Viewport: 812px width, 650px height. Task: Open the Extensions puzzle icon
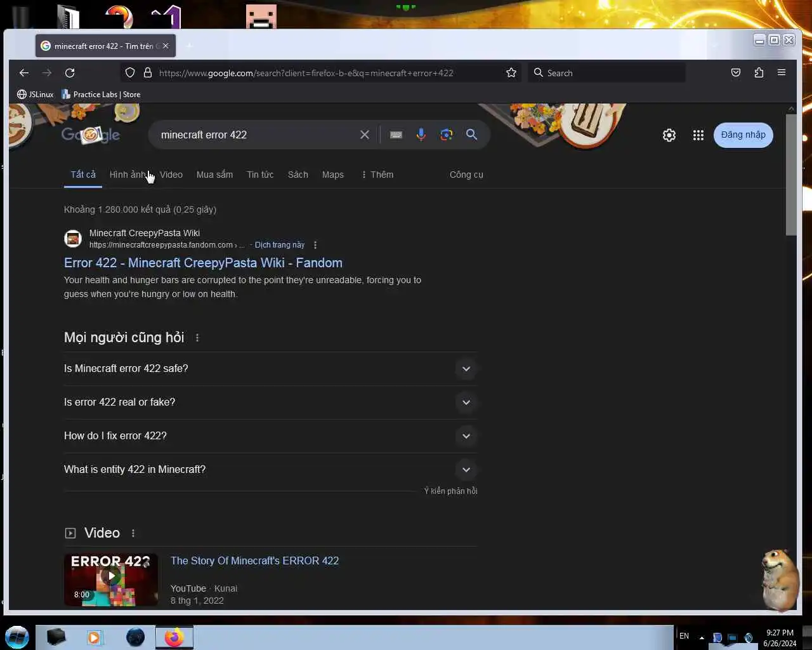[759, 73]
